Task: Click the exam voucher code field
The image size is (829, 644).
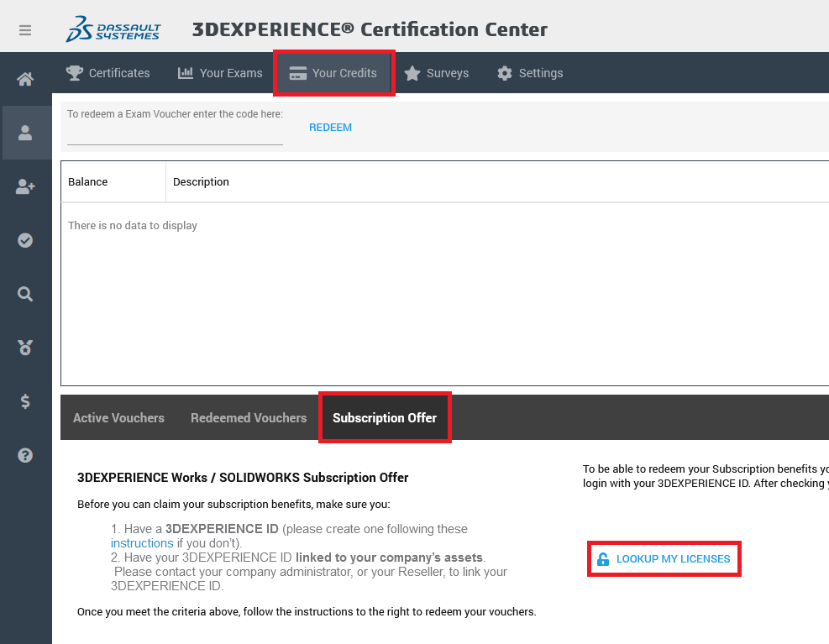Action: 175,134
